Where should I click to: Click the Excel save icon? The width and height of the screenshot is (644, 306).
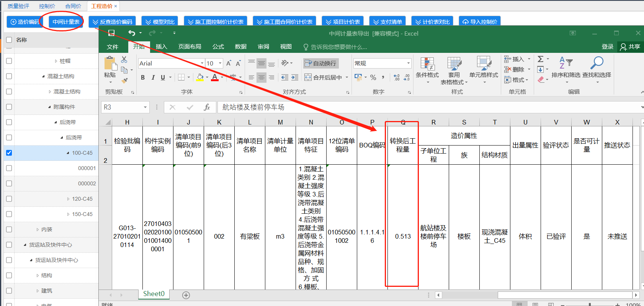pyautogui.click(x=111, y=33)
